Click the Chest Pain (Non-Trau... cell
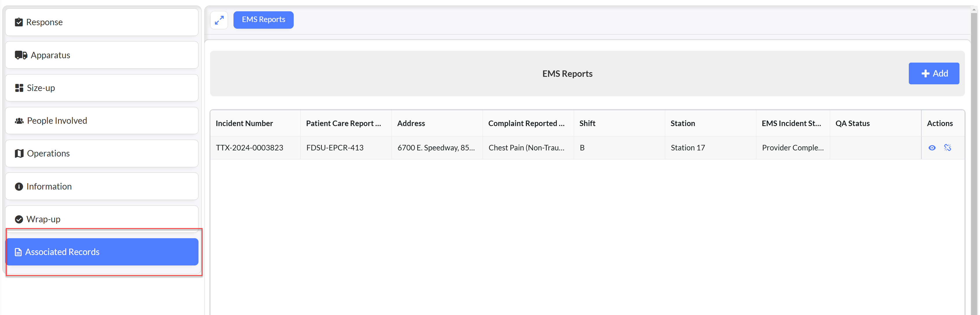The width and height of the screenshot is (980, 315). click(528, 148)
